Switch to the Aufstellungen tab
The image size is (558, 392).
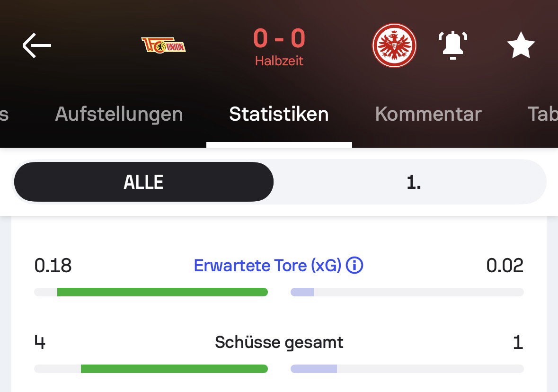[x=119, y=114]
